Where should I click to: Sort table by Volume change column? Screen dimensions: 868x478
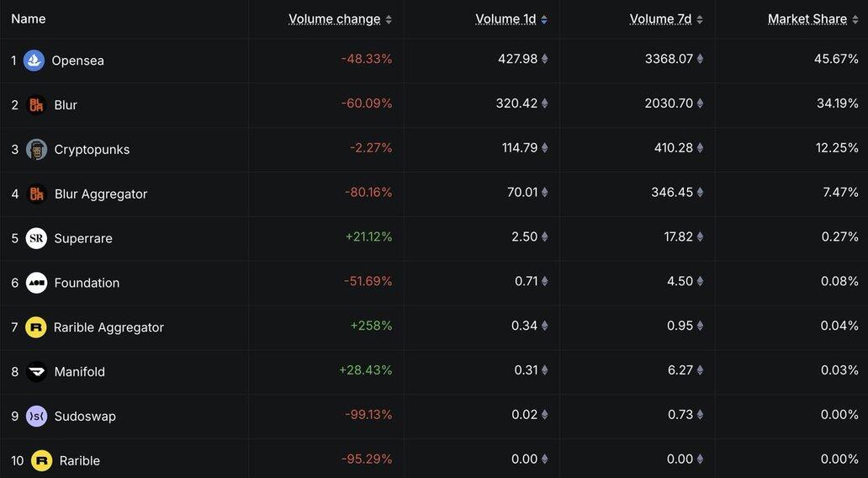[335, 19]
